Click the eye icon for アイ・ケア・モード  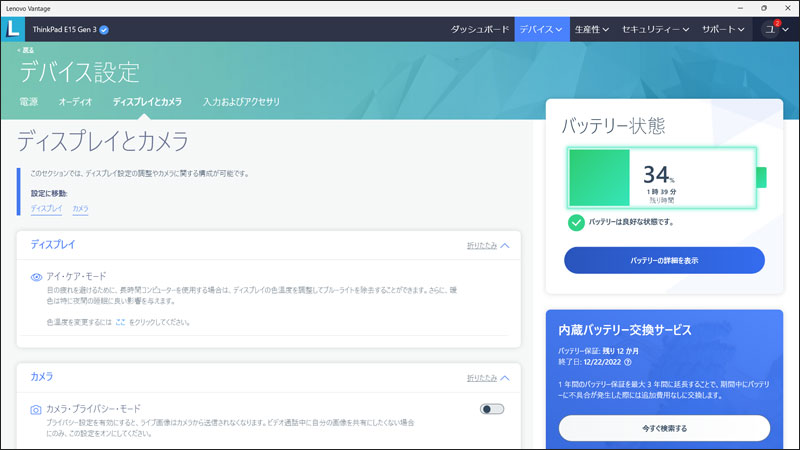coord(36,277)
